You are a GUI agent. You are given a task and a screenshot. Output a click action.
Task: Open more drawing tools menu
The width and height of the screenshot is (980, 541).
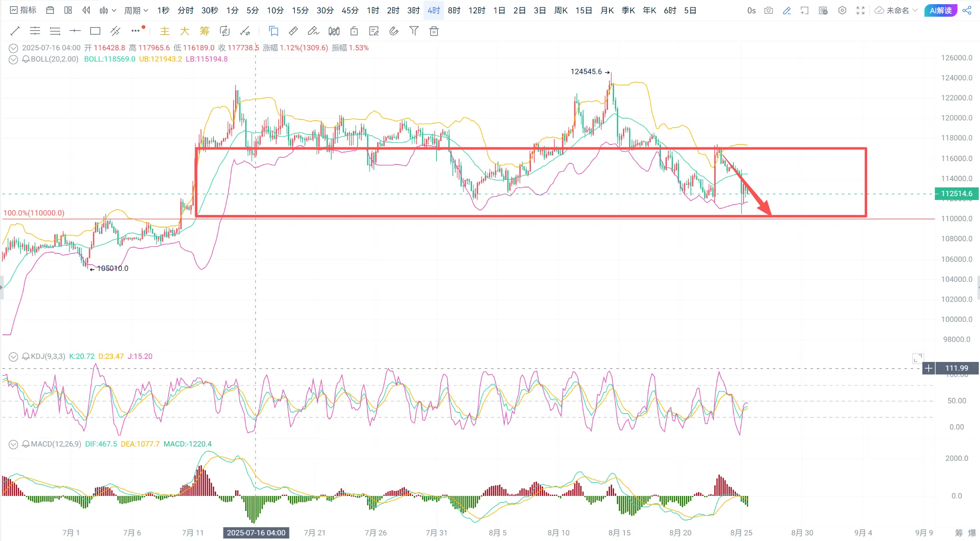tap(135, 30)
